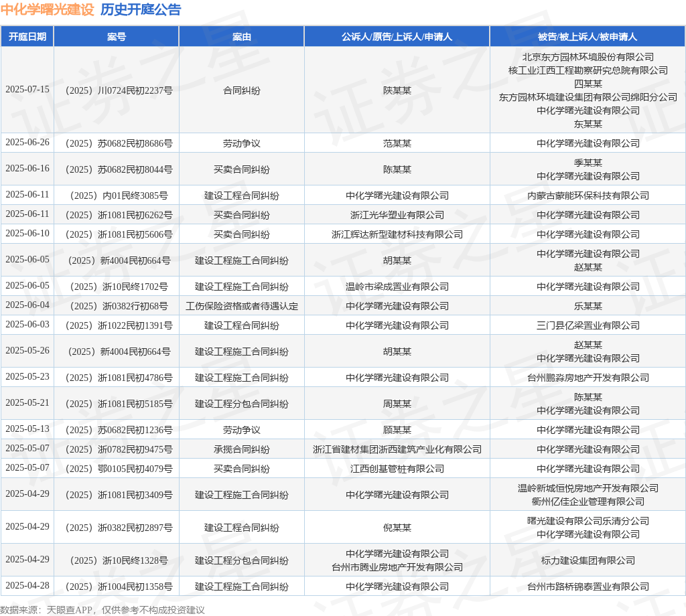686x616 pixels.
Task: Click plaintiff 陕某某
Action: coord(397,90)
